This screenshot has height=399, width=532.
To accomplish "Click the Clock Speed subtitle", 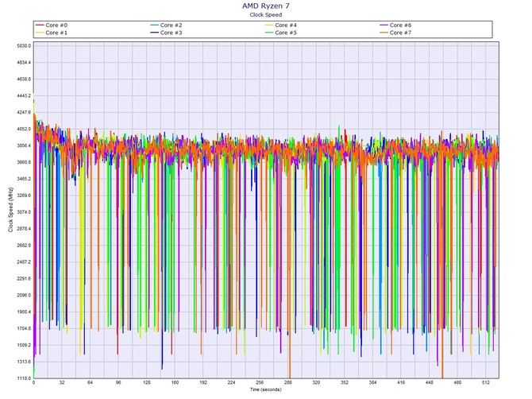I will coord(266,14).
